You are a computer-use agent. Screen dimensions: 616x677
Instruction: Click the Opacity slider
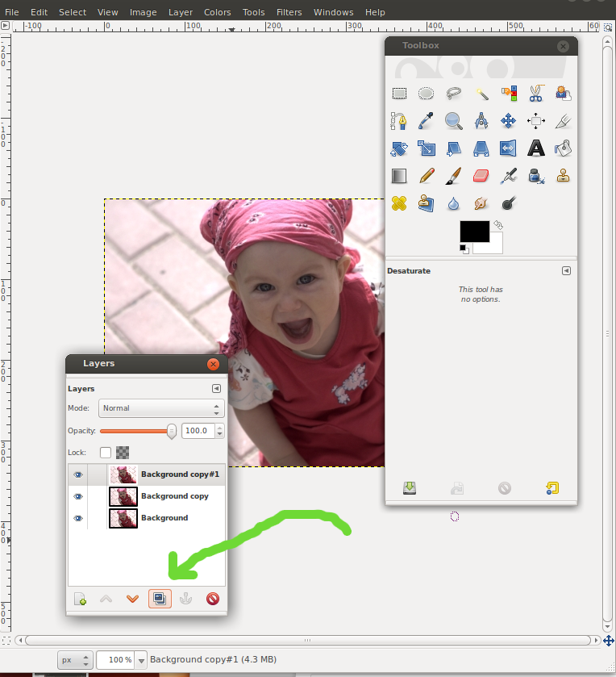coord(135,431)
